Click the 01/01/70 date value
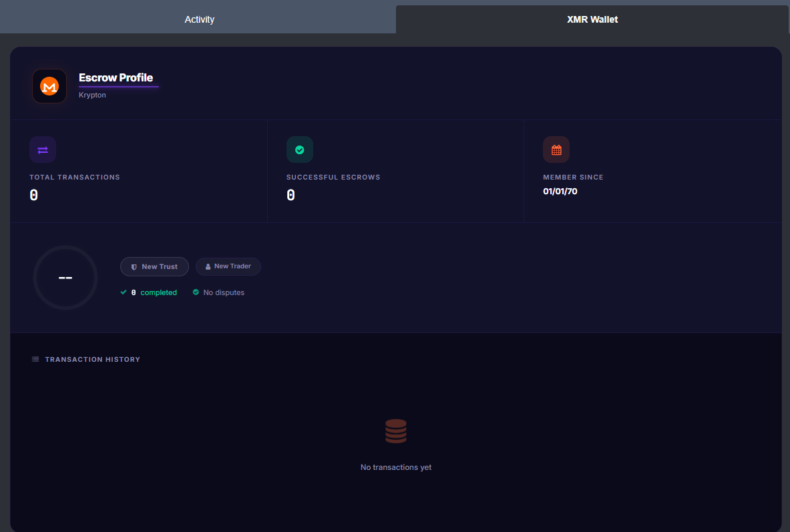This screenshot has width=790, height=532. [x=560, y=192]
